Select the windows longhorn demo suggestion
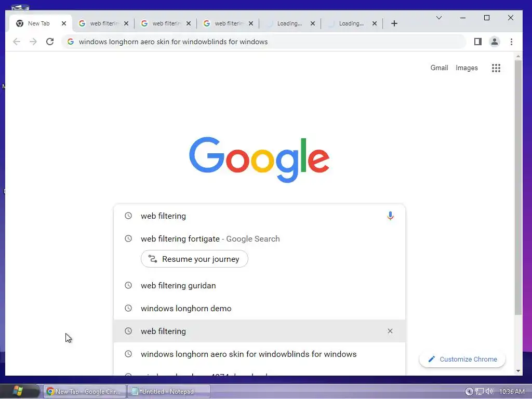 pos(260,309)
